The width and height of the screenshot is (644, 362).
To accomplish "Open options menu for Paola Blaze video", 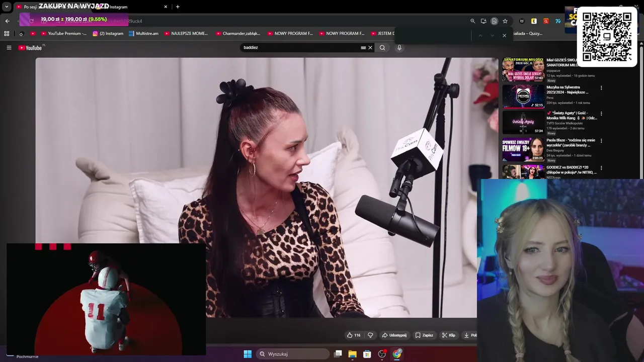I will pos(601,141).
